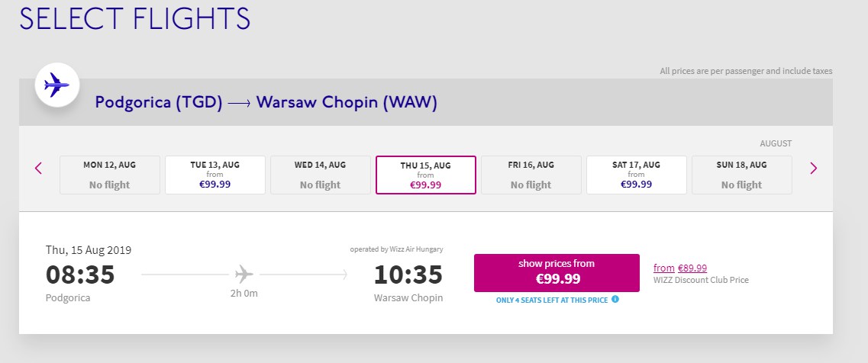Click the gray plane icon on flight line
This screenshot has height=363, width=868.
click(x=244, y=274)
